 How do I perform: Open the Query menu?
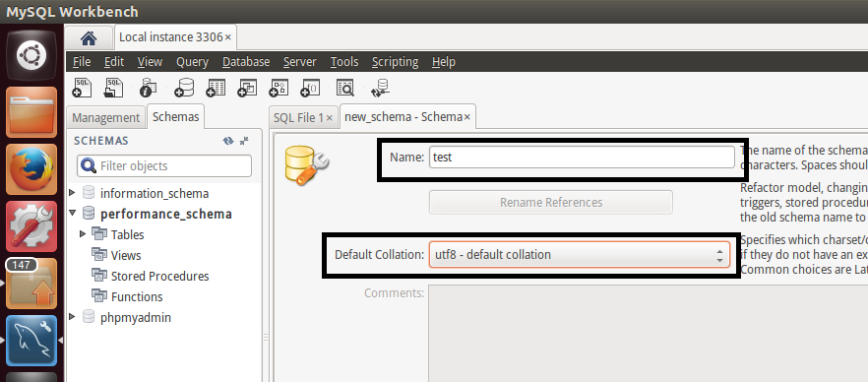tap(192, 62)
